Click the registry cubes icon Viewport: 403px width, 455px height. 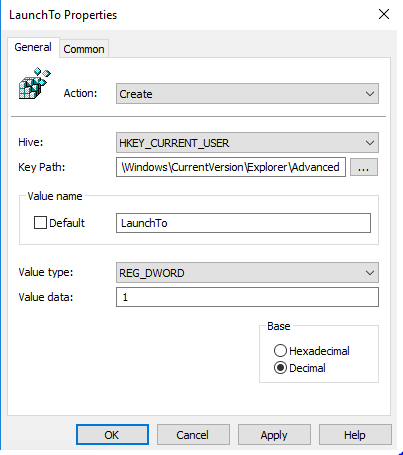point(34,83)
